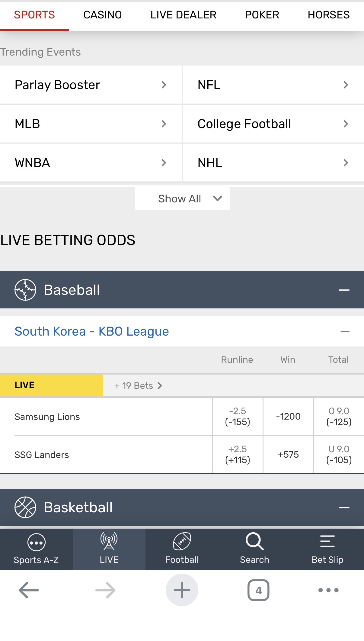Open new tab with plus button
This screenshot has height=641, width=364.
(x=182, y=590)
